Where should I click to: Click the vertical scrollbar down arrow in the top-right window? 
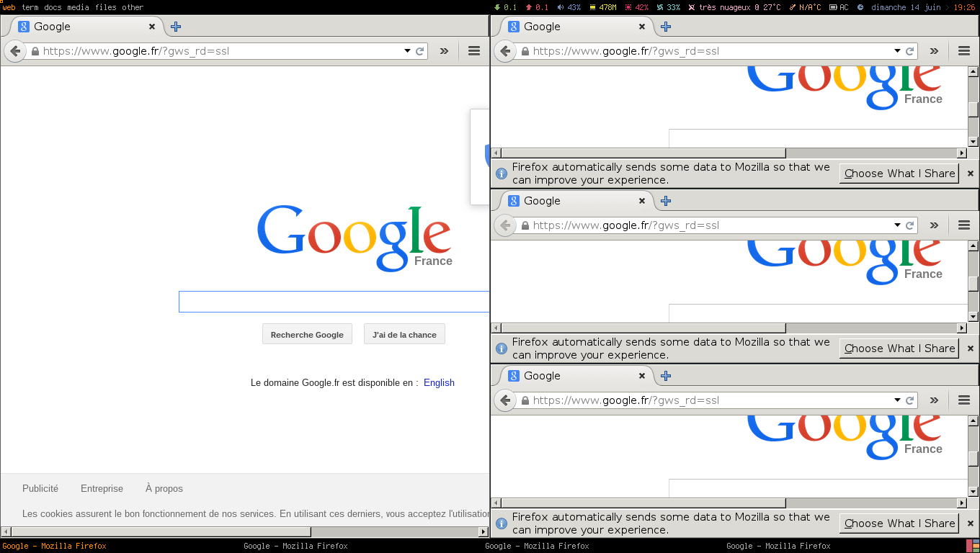[x=974, y=141]
